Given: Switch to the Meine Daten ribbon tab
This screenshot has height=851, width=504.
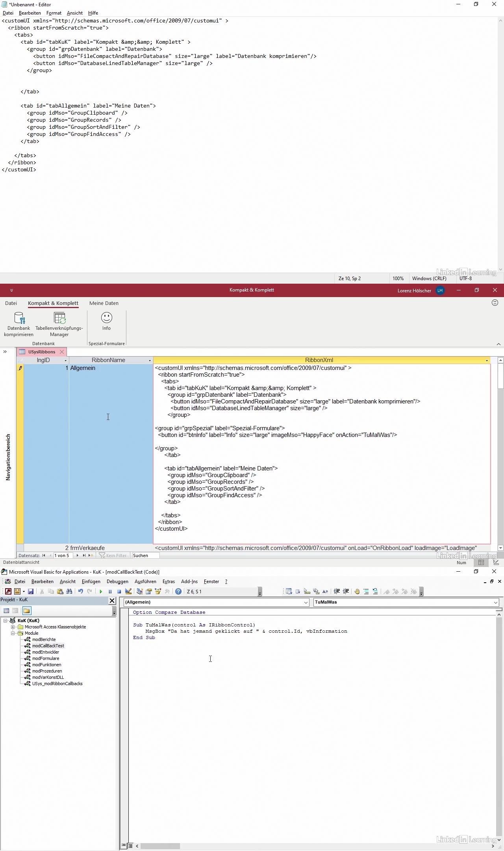Looking at the screenshot, I should tap(104, 303).
